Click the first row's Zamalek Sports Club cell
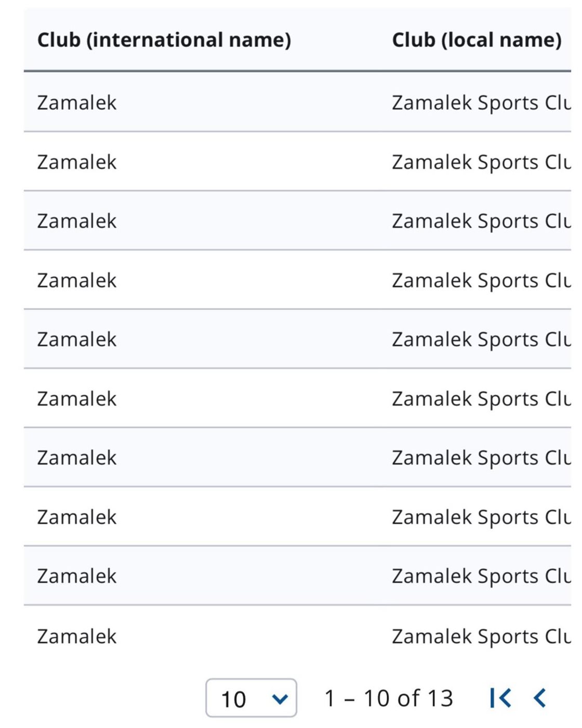This screenshot has width=582, height=728. tap(481, 103)
